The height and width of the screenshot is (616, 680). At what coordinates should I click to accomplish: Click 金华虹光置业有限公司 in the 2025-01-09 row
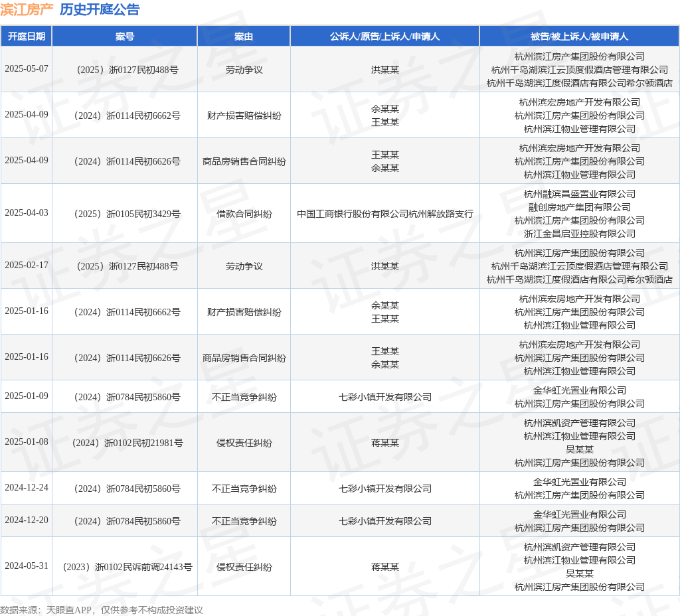coord(579,390)
